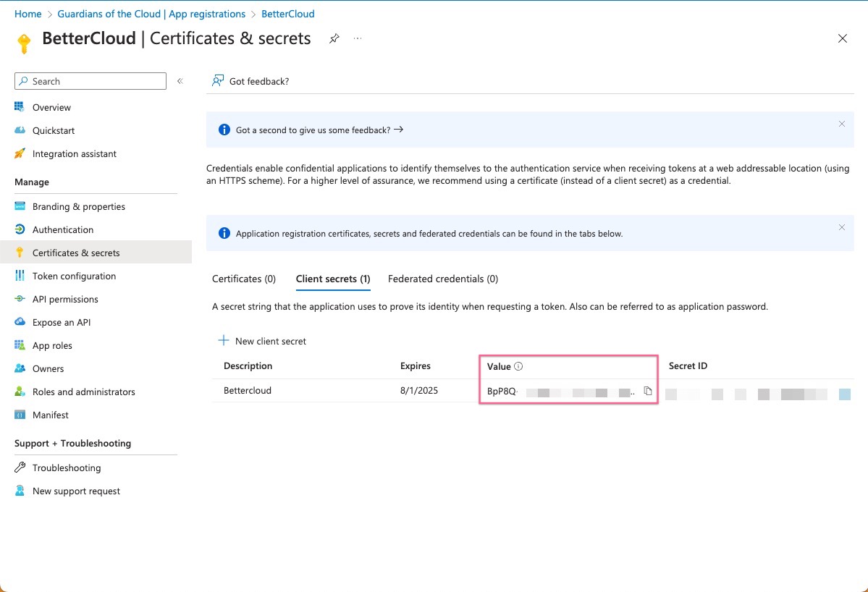The height and width of the screenshot is (592, 868).
Task: Open the blade's more options ellipsis menu
Action: coord(357,38)
